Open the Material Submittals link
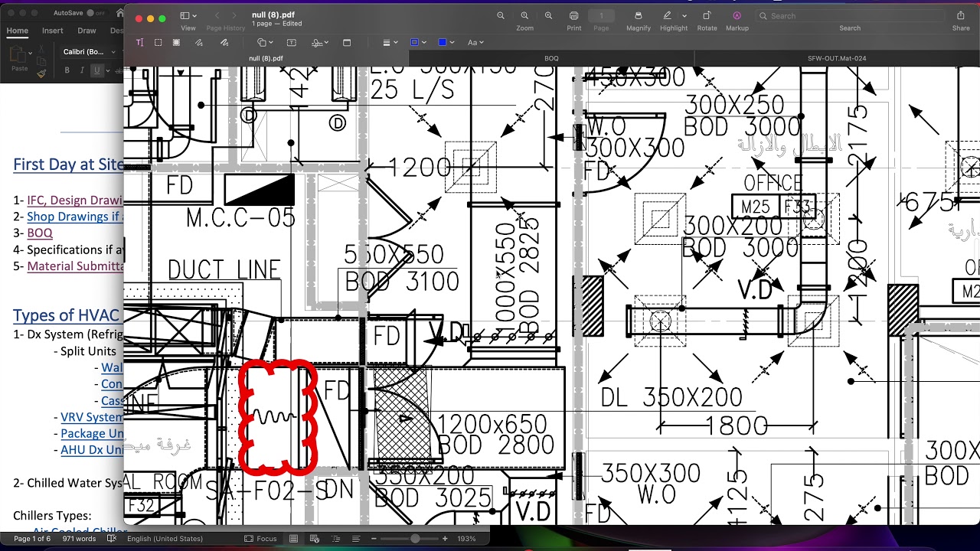The height and width of the screenshot is (551, 980). [x=75, y=266]
